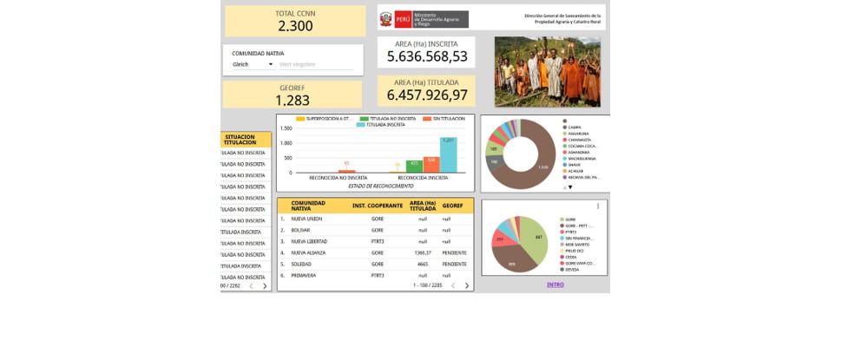Click the 'Wert eingeben' input field
Image resolution: width=868 pixels, height=347 pixels.
316,65
